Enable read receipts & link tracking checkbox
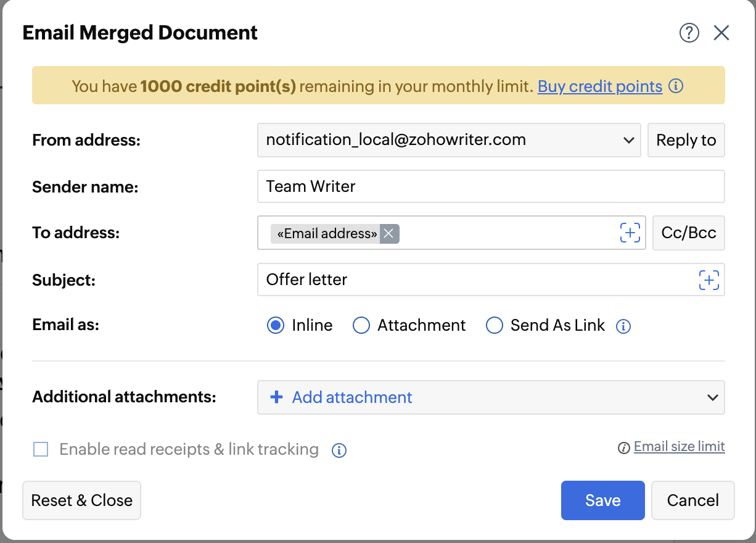 41,449
